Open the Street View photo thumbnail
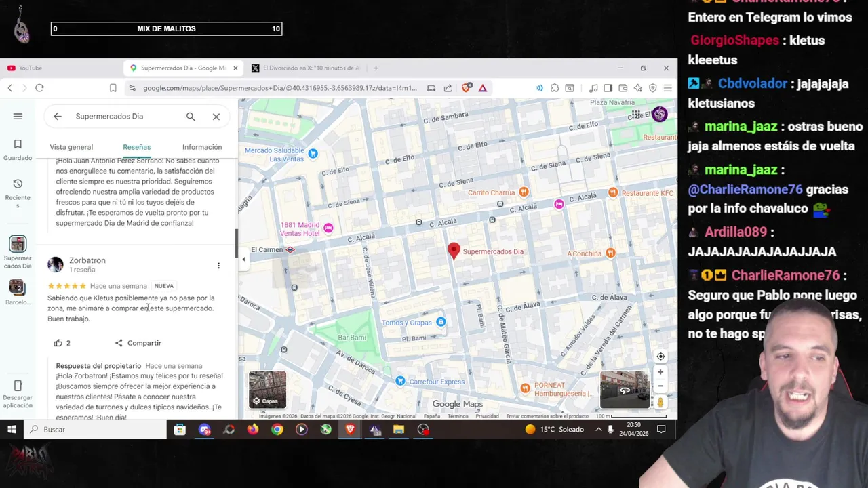Screen dimensions: 868x488 625,389
